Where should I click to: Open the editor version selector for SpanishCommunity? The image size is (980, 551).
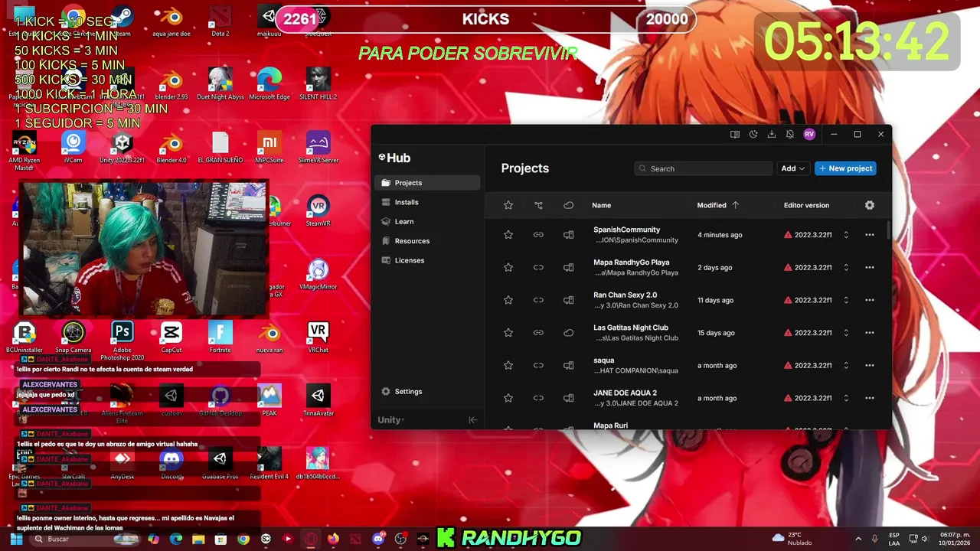(846, 235)
